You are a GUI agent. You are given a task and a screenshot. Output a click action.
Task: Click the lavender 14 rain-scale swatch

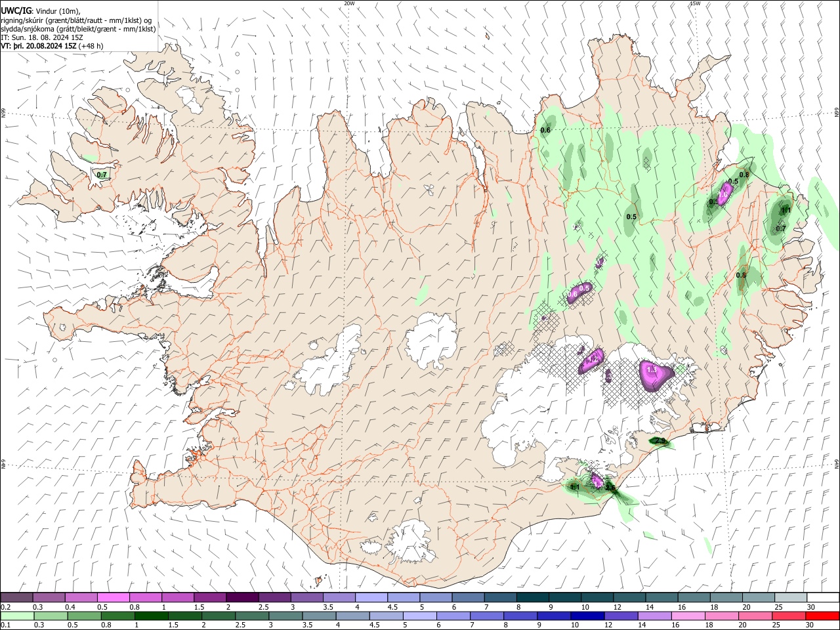pyautogui.click(x=655, y=616)
